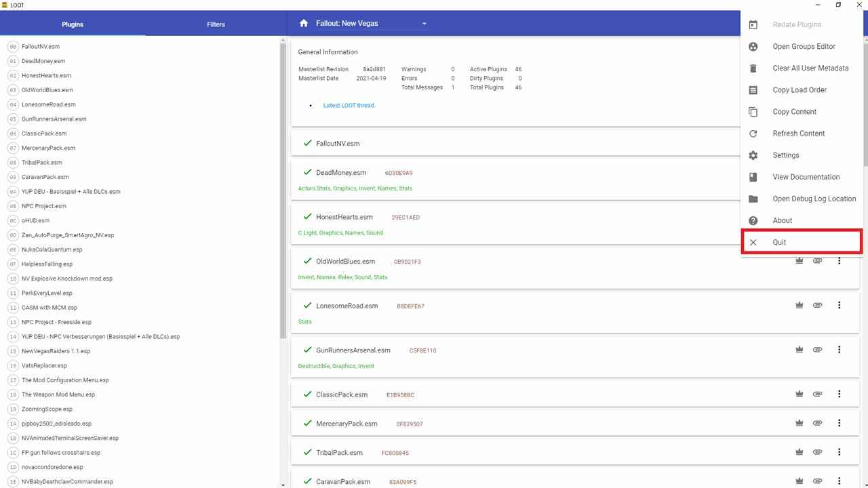Click the gear icon for Settings
This screenshot has width=868, height=488.
[753, 155]
